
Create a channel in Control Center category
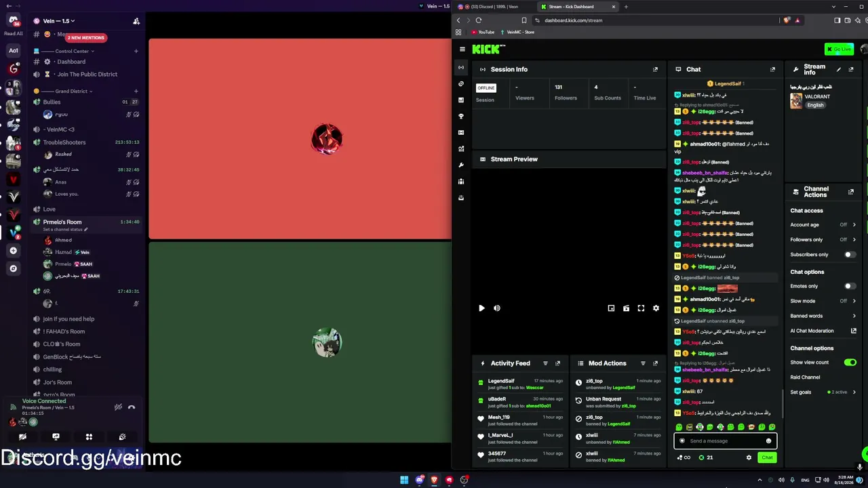coord(136,51)
